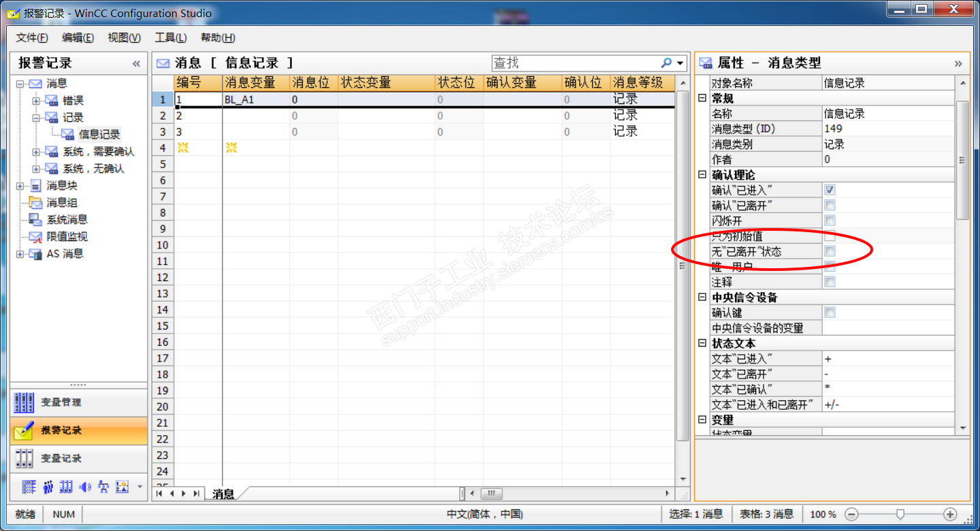Open the people (user administrator) shortcut icon

pyautogui.click(x=48, y=487)
